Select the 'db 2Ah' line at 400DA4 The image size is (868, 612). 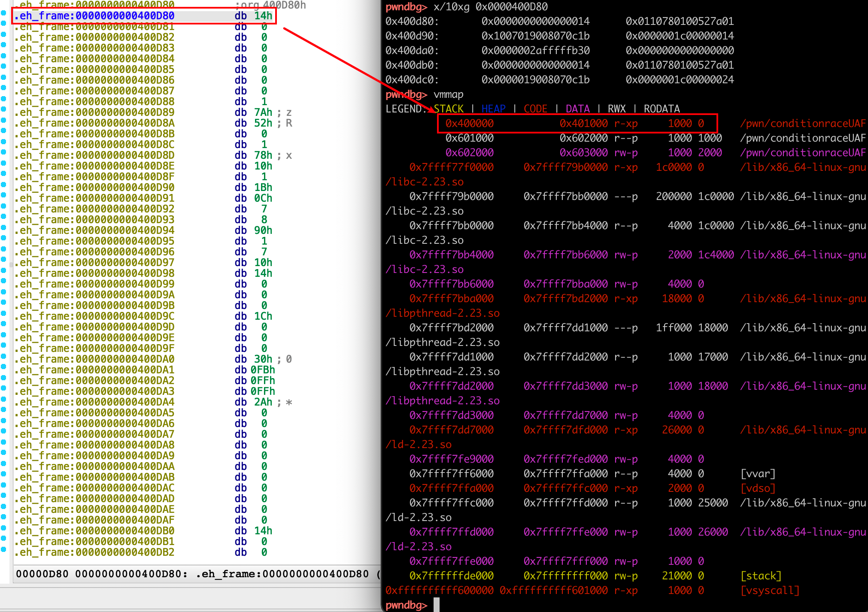pyautogui.click(x=153, y=402)
